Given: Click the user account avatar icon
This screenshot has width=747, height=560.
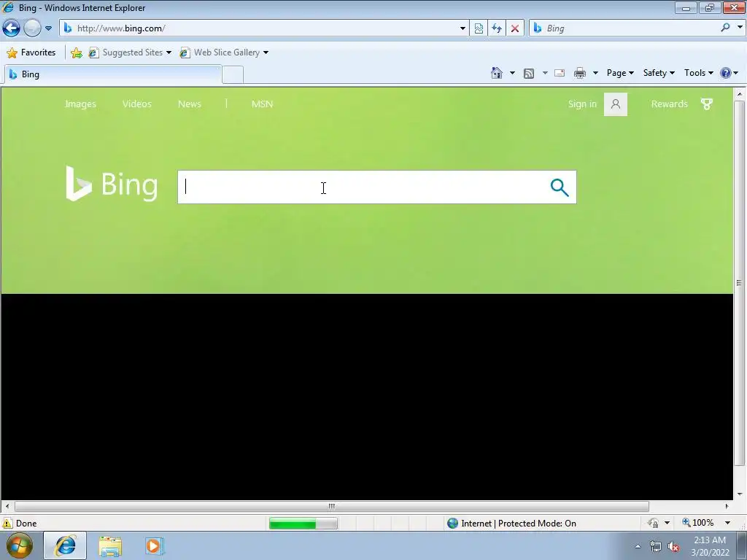Looking at the screenshot, I should [616, 104].
